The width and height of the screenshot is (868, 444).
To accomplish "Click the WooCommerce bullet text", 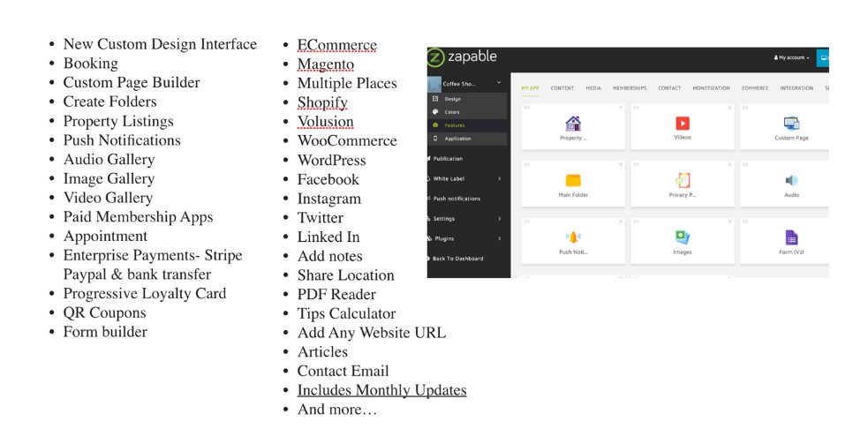I will pyautogui.click(x=347, y=140).
